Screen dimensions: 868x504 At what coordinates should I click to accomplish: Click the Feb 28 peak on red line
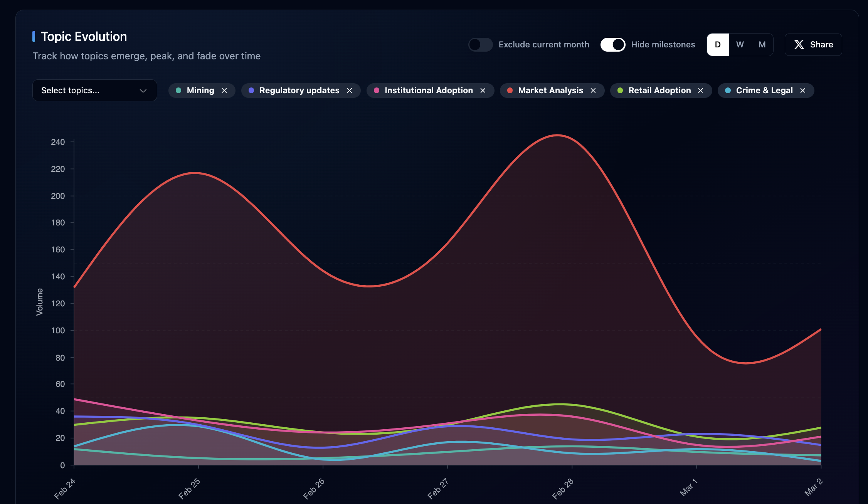coord(557,135)
